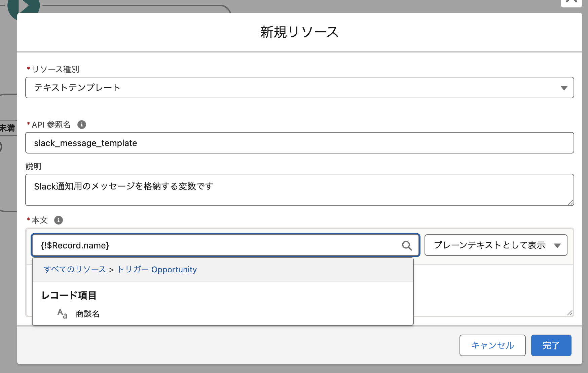Select the トリガー Opportunity breadcrumb
The height and width of the screenshot is (373, 588).
(x=157, y=269)
